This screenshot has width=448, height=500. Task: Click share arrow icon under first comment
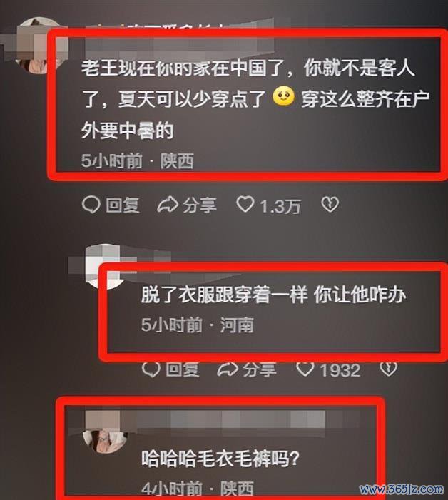point(168,205)
